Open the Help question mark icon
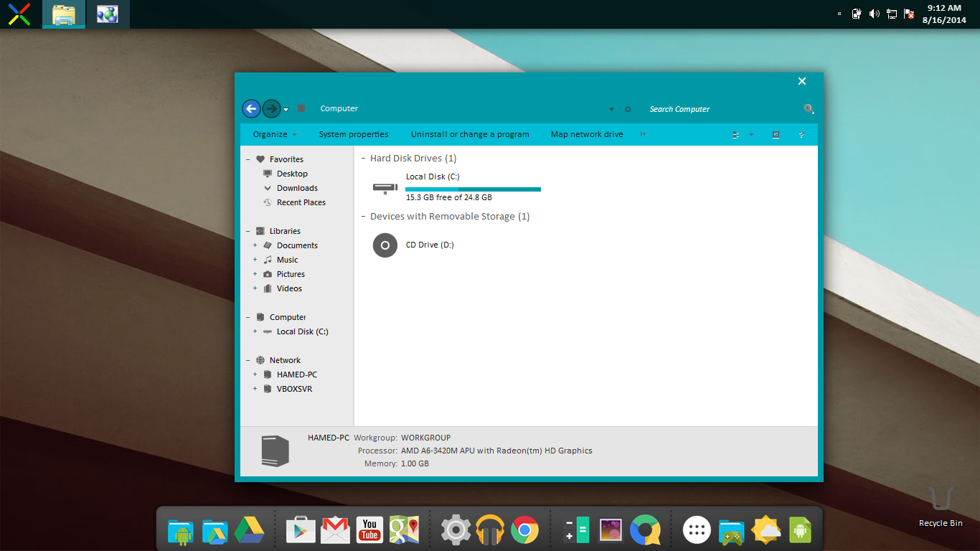 click(801, 135)
